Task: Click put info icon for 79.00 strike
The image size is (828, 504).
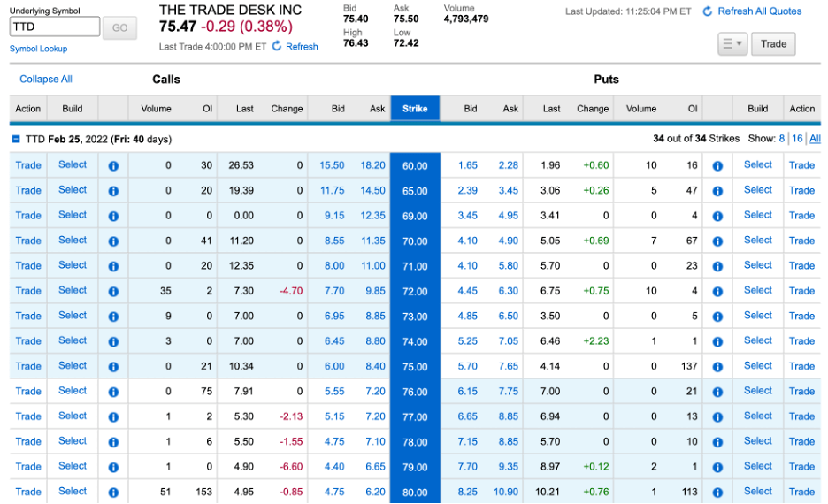Action: pyautogui.click(x=717, y=467)
